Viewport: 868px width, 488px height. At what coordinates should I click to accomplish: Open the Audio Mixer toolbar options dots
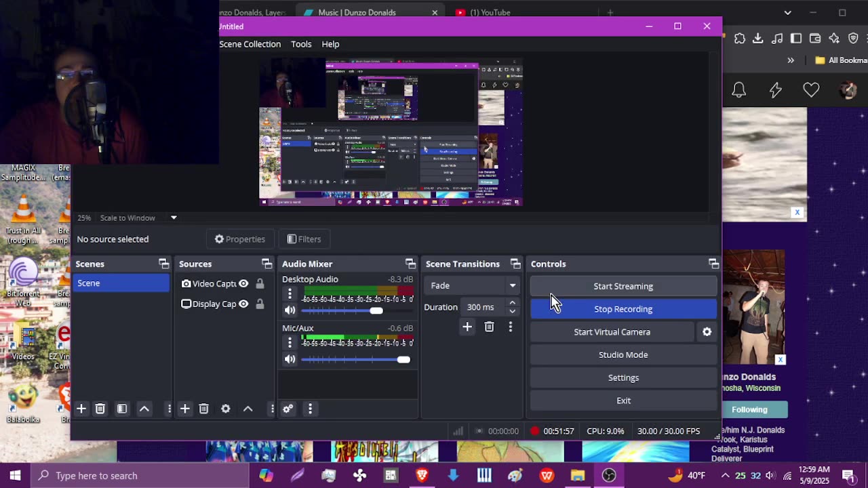click(x=310, y=409)
